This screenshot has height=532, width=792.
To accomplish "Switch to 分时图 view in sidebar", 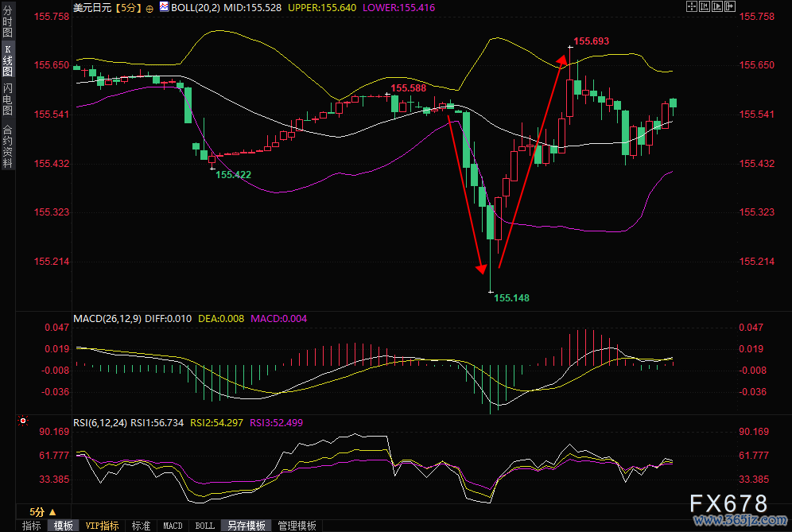I will (8, 21).
